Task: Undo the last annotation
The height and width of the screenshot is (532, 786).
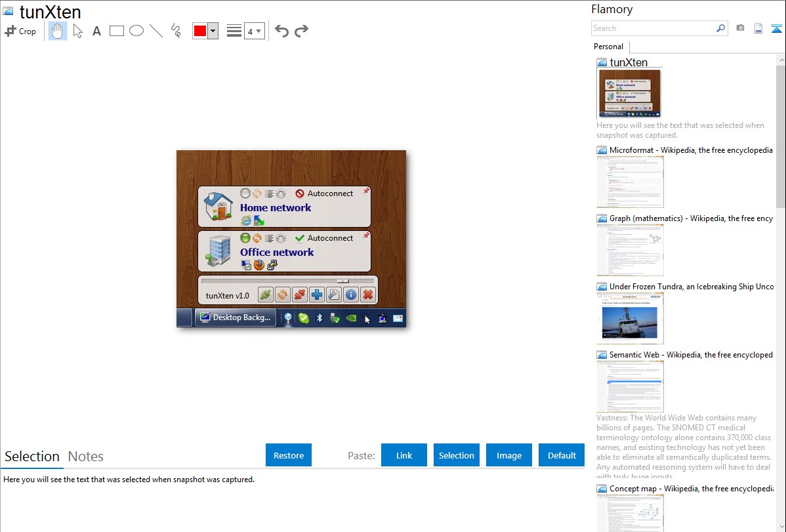Action: pos(281,31)
